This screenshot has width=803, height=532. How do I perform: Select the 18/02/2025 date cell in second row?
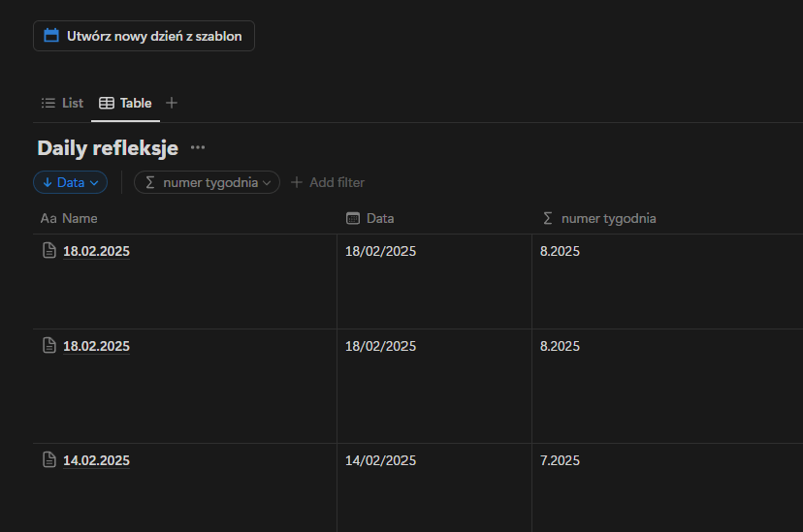pos(380,347)
